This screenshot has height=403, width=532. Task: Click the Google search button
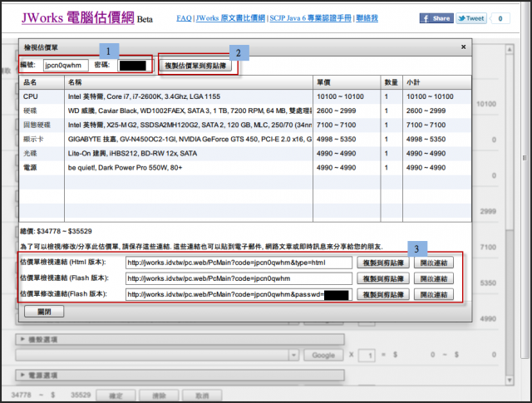[323, 355]
